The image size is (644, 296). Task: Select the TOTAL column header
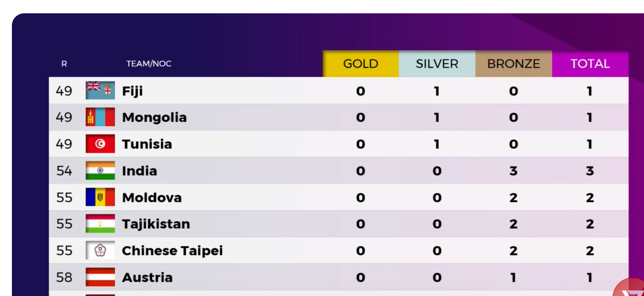tap(590, 64)
